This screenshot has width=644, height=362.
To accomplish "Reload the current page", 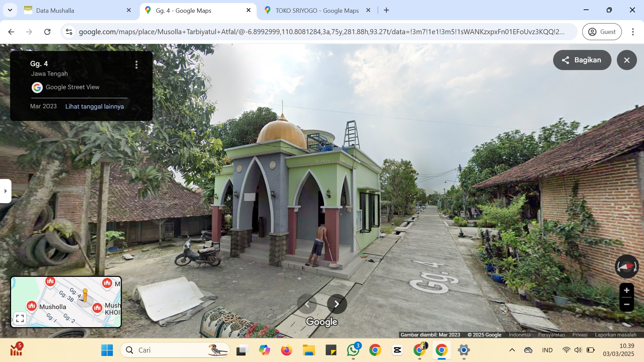I will click(x=47, y=32).
